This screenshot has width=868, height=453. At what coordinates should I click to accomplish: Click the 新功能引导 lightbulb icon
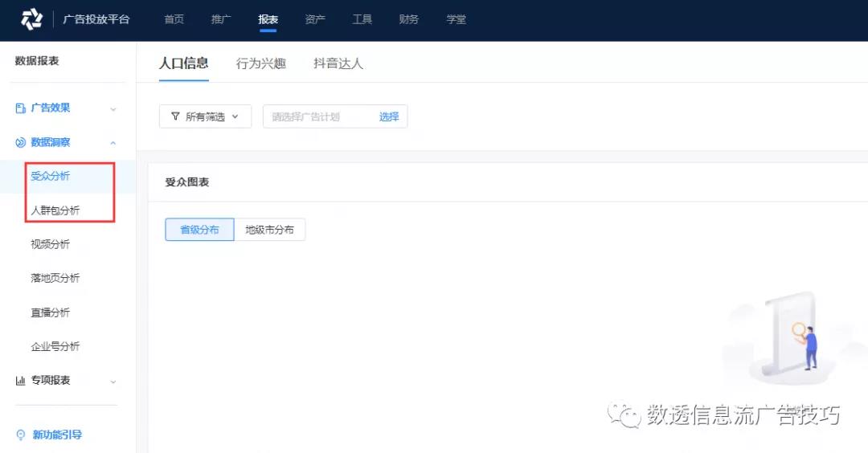tap(21, 435)
